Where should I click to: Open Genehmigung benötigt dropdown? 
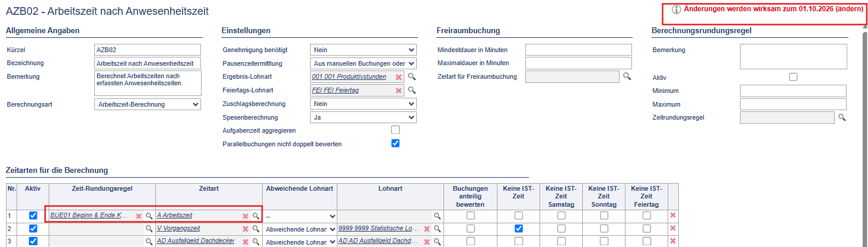pyautogui.click(x=363, y=50)
